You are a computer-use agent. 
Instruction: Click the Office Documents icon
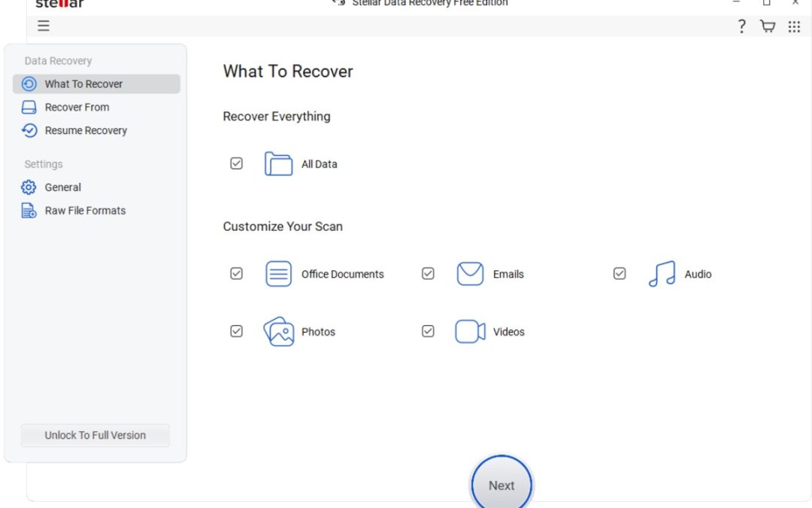278,274
